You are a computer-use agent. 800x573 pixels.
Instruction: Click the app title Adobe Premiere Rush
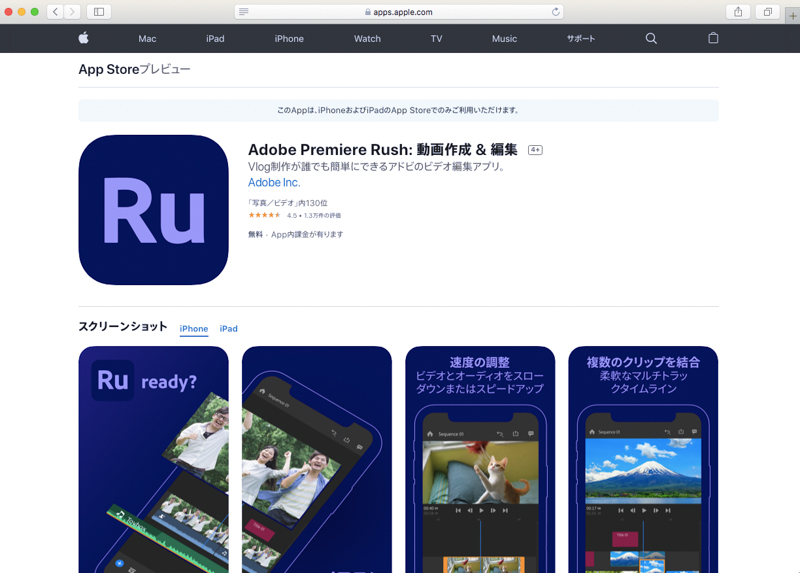pos(383,150)
